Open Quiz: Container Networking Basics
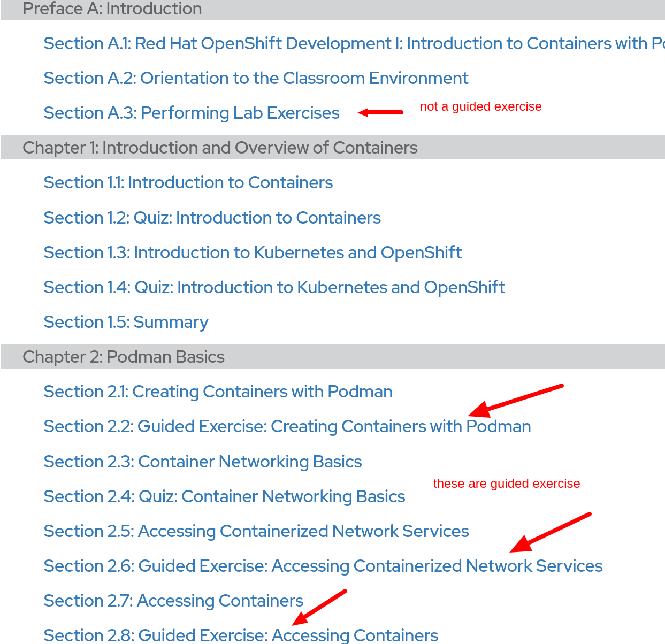This screenshot has height=644, width=665. pyautogui.click(x=224, y=496)
